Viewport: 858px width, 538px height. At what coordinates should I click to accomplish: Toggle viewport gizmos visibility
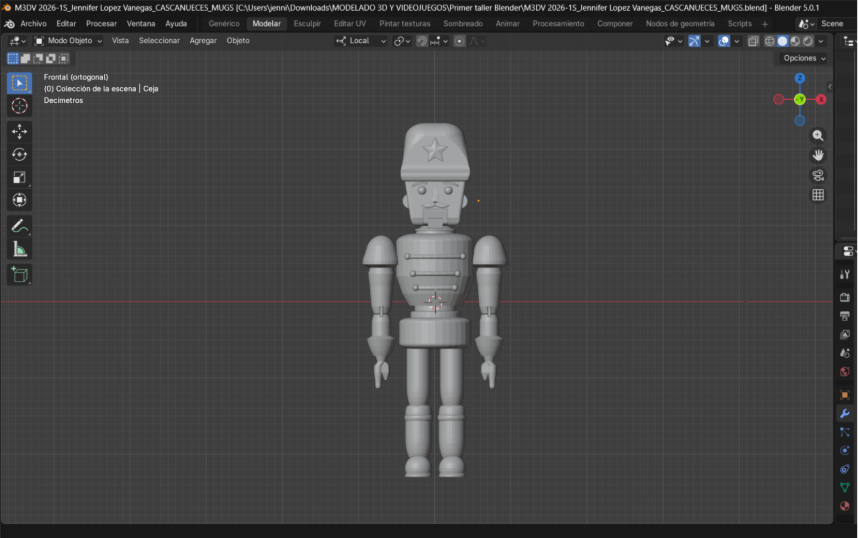click(x=694, y=41)
